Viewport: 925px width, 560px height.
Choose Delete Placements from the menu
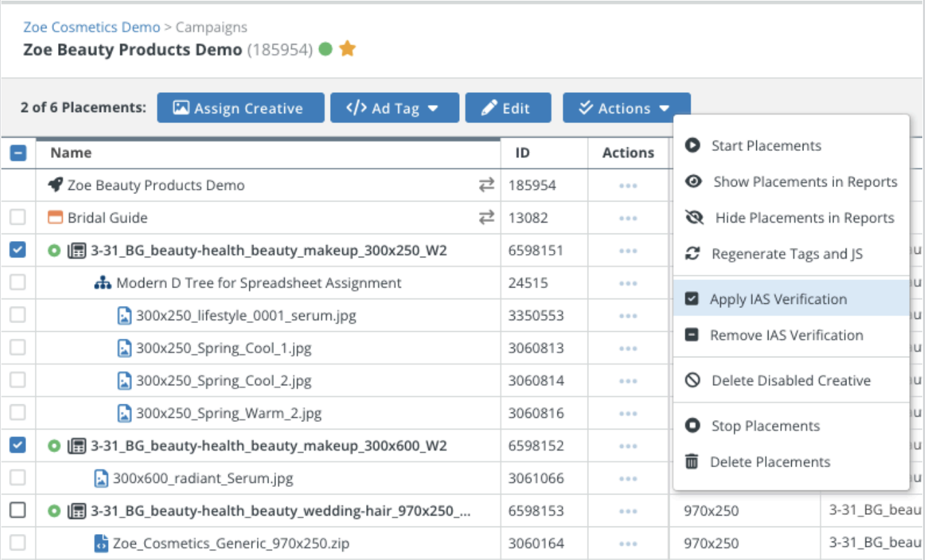(x=791, y=462)
